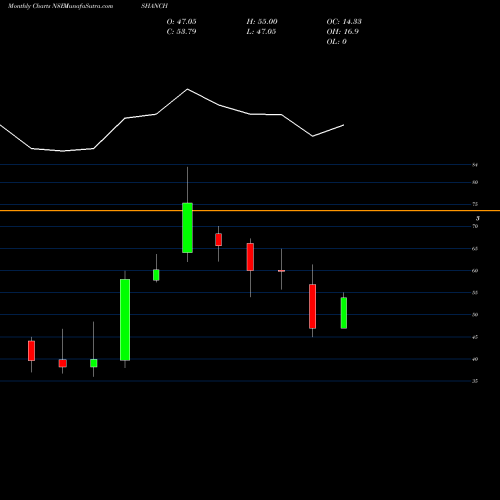The height and width of the screenshot is (500, 500).
Task: Click the peak of the white indicator line
Action: coord(187,89)
